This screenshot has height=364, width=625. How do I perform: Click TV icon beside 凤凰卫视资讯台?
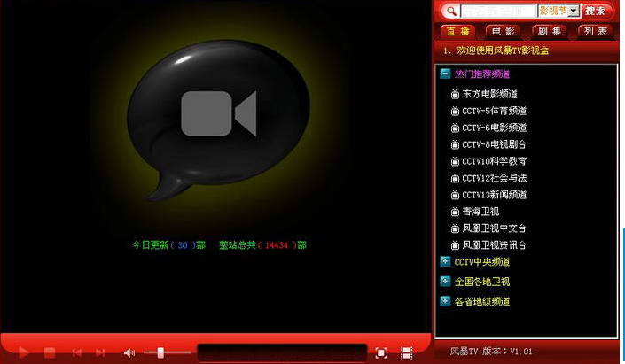tap(455, 245)
